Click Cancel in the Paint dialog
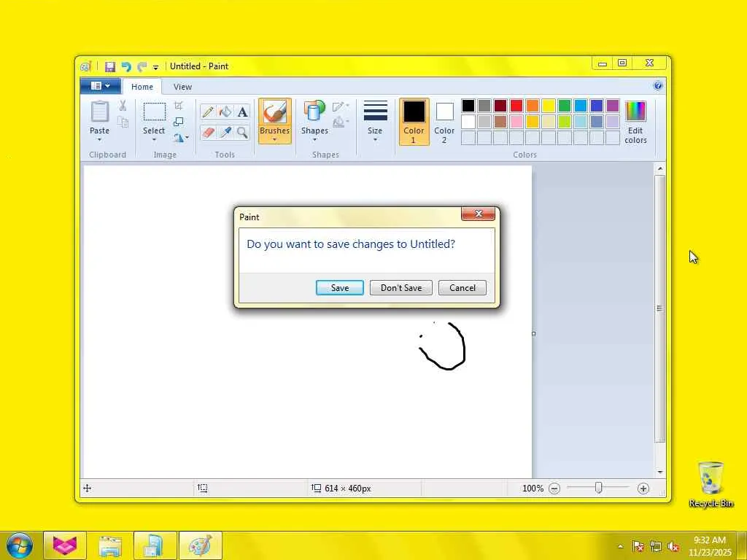 click(x=462, y=287)
